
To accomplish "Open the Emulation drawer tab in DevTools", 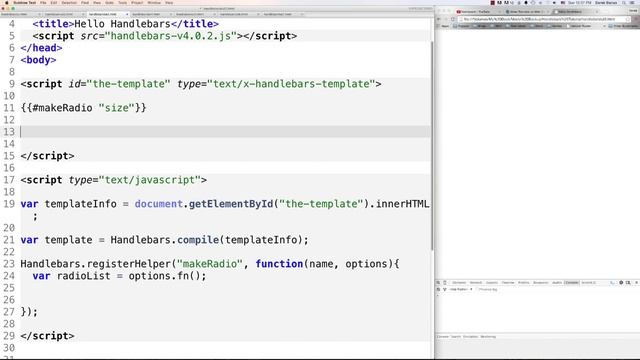I will (470, 337).
